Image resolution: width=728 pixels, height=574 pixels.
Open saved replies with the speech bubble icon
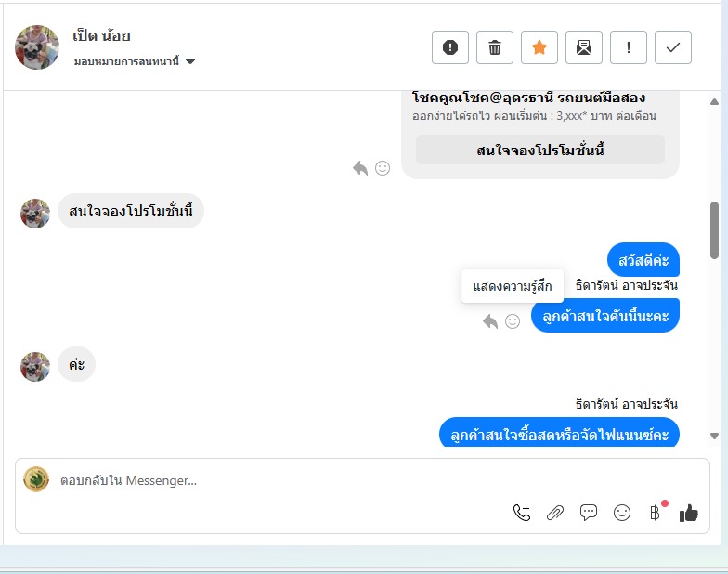click(x=589, y=513)
